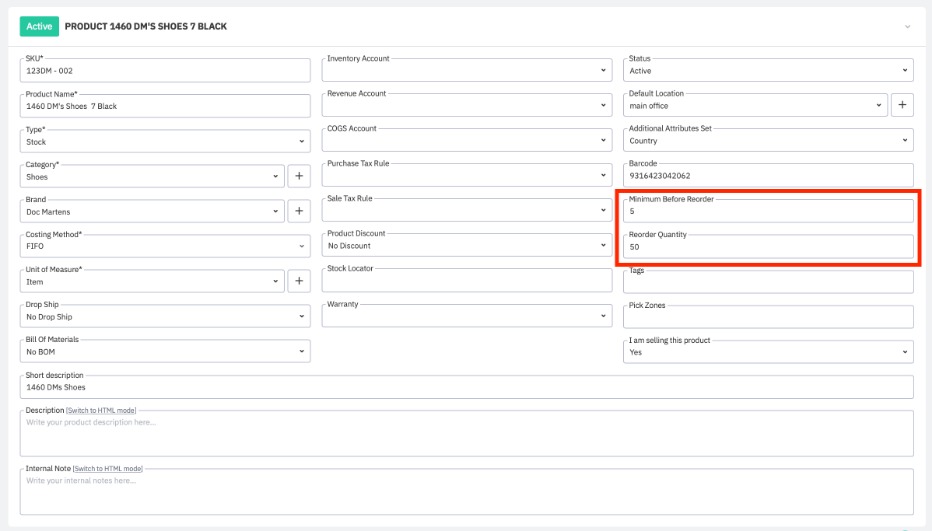Open the Type dropdown
This screenshot has width=932, height=531.
pos(165,142)
